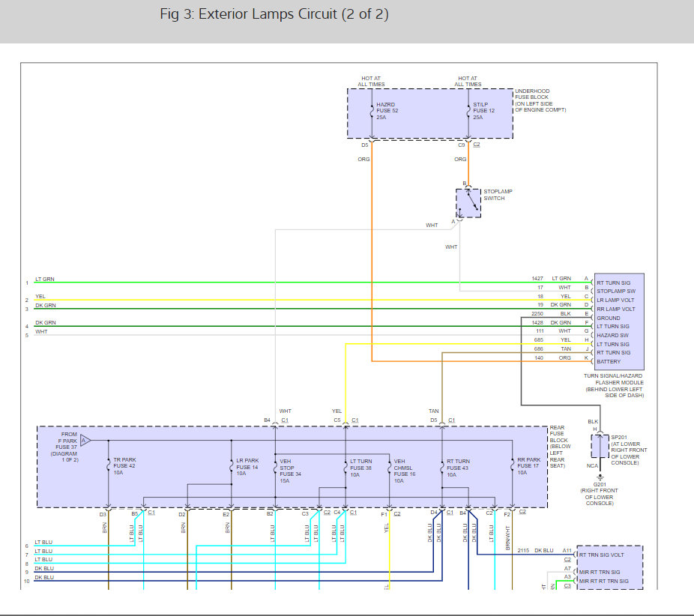
Task: Select the HAZRD FUSE 52 label
Action: coord(387,111)
